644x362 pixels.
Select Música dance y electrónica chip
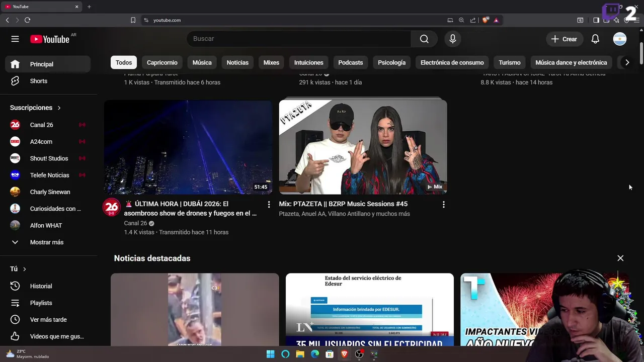pyautogui.click(x=571, y=62)
